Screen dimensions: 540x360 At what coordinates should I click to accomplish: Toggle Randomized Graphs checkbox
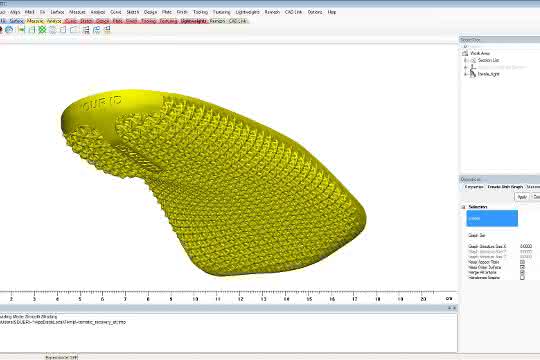pos(522,278)
